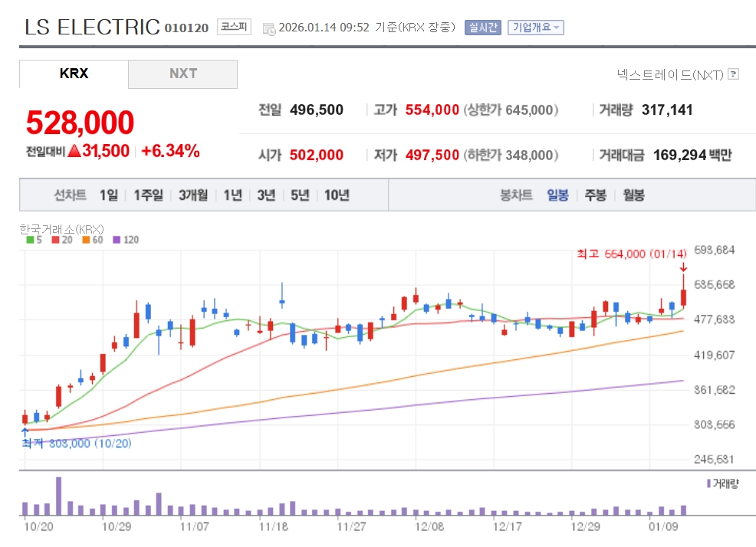The height and width of the screenshot is (547, 756).
Task: Select the 3년 line chart period
Action: [266, 195]
